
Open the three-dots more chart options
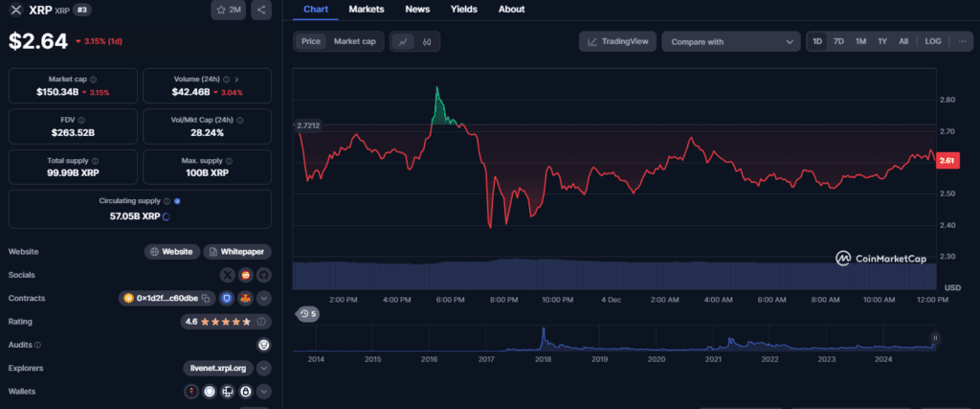tap(961, 41)
